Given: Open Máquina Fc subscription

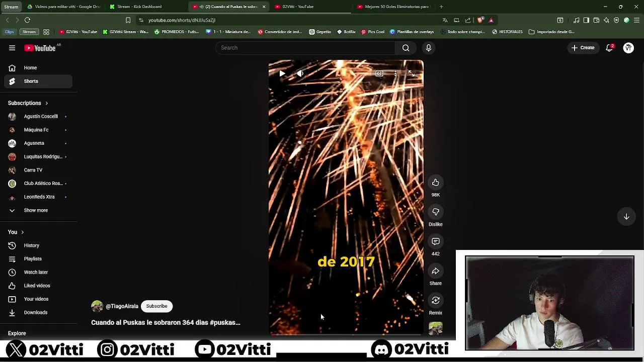Looking at the screenshot, I should coord(38,130).
